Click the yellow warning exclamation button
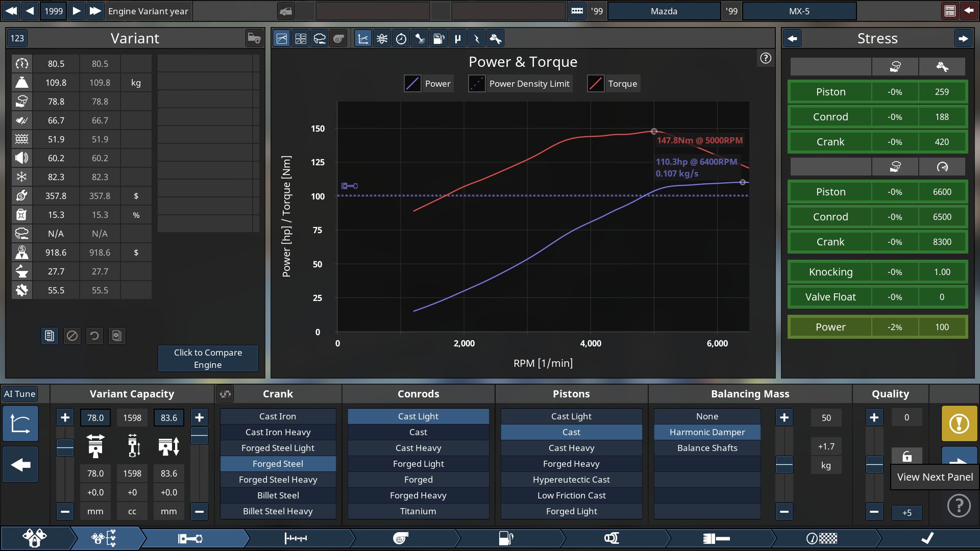Viewport: 980px width, 551px height. pyautogui.click(x=959, y=423)
